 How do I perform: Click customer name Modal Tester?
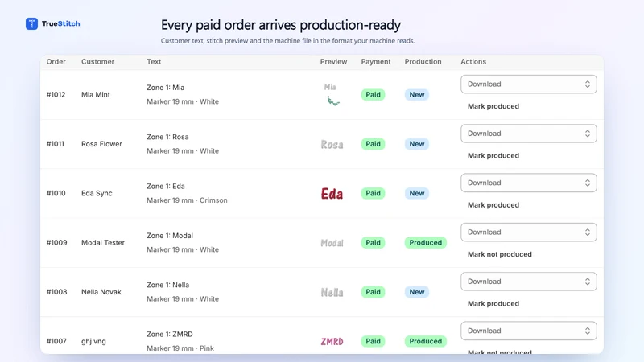pos(103,242)
